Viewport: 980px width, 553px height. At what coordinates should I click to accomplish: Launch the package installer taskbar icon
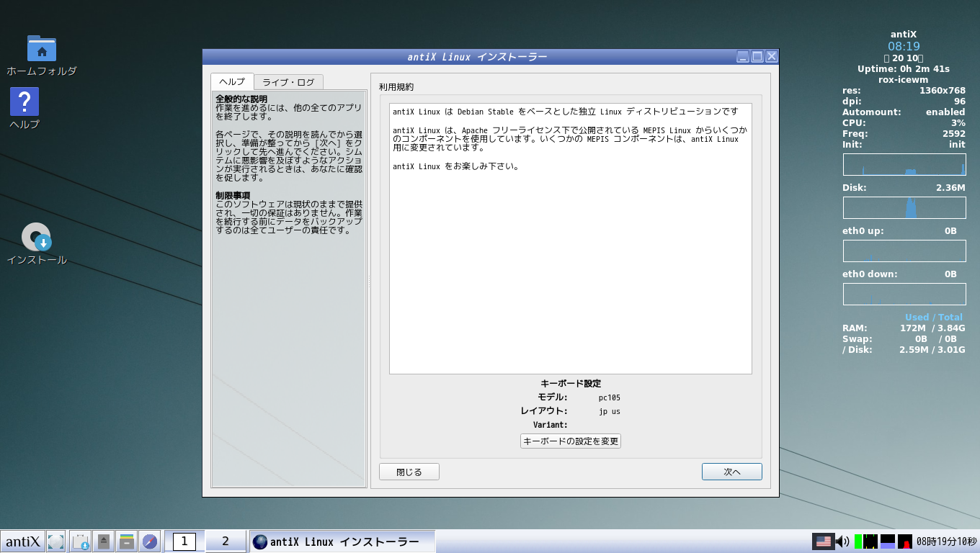point(80,541)
